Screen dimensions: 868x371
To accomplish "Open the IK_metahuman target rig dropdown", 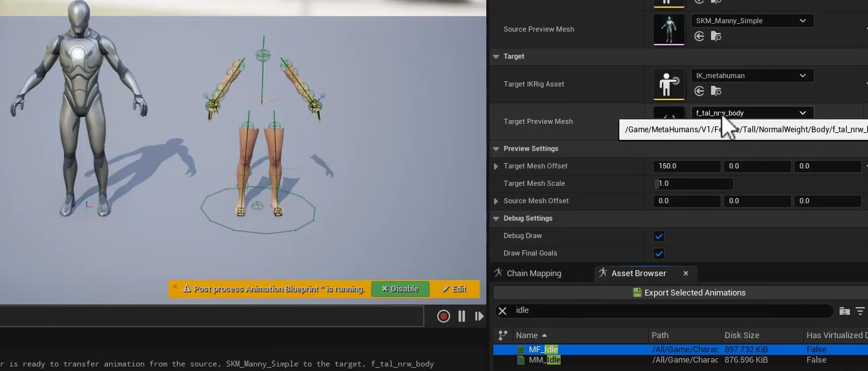I will [x=752, y=75].
